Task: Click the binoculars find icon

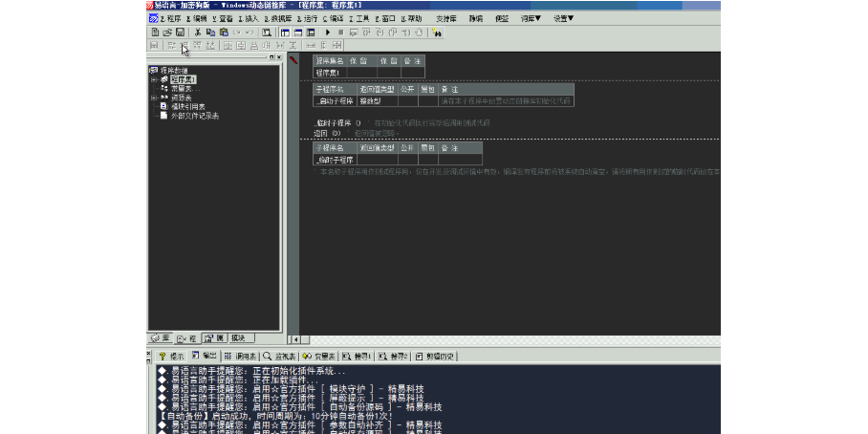Action: click(x=438, y=32)
